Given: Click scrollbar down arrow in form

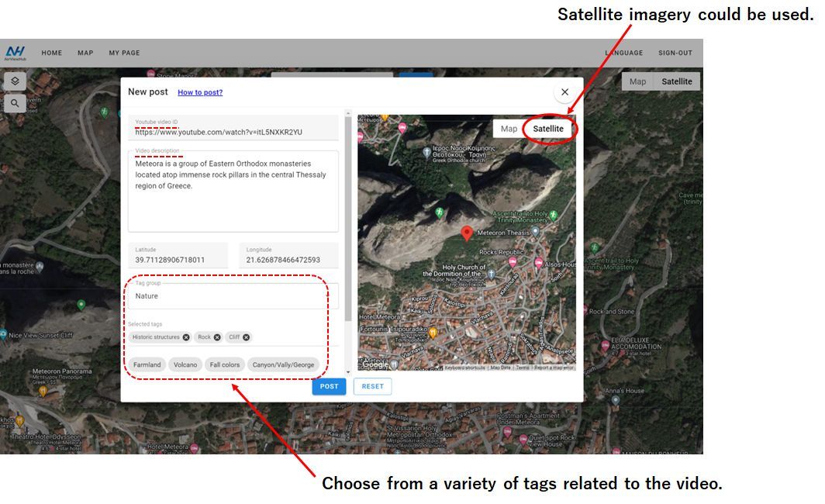Looking at the screenshot, I should tap(348, 372).
